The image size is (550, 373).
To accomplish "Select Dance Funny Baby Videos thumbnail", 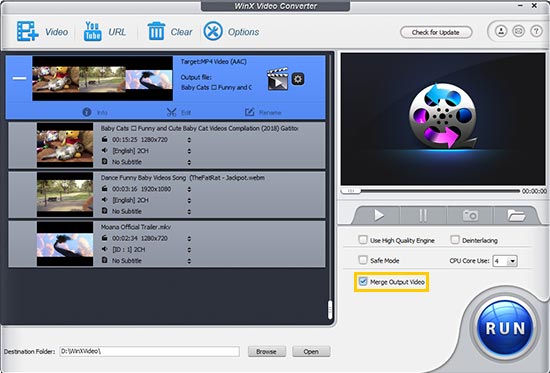I will (65, 194).
